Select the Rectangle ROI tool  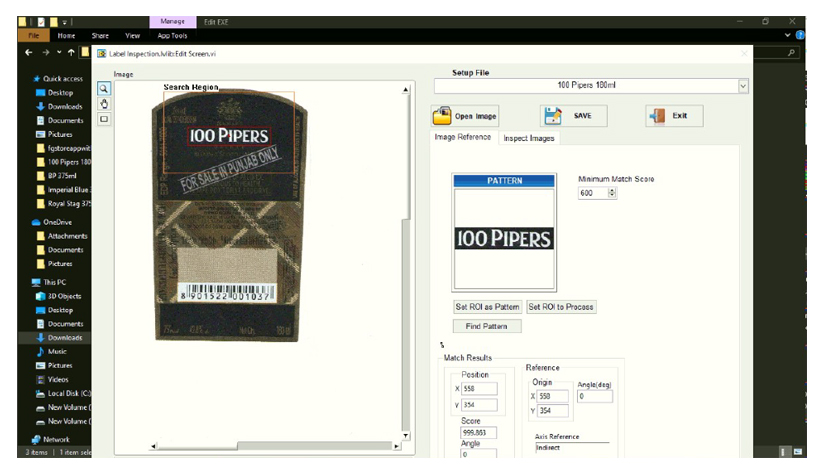(x=103, y=118)
